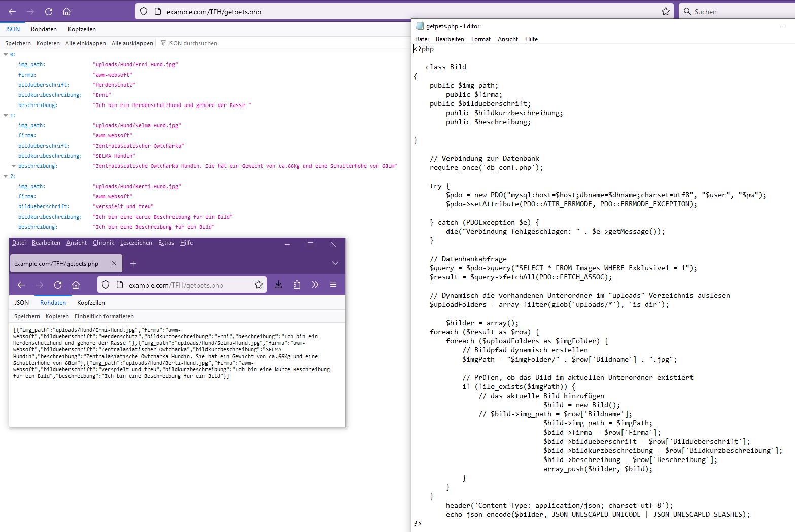Open downloads in the small browser window
Screen dimensions: 795x532
click(279, 285)
